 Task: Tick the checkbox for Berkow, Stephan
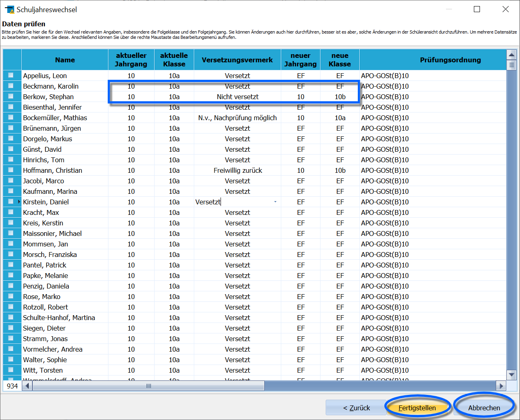click(11, 96)
